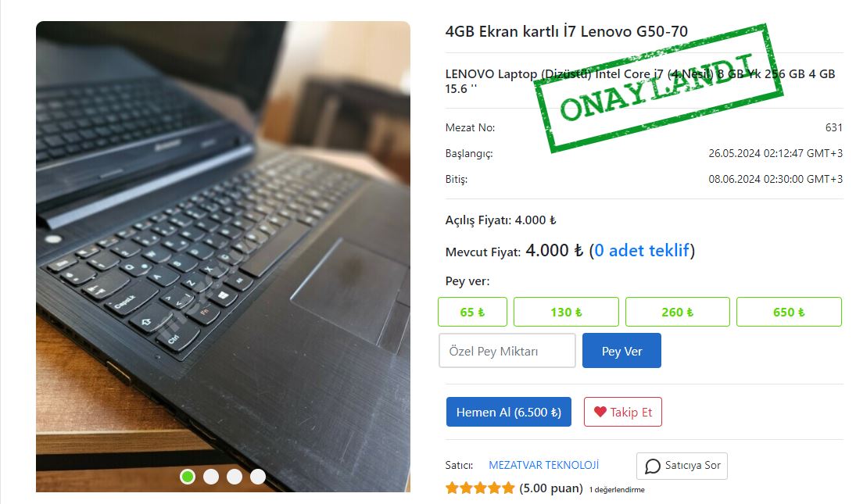Select the 260 ₺ bid option
856x504 pixels.
pyautogui.click(x=678, y=312)
